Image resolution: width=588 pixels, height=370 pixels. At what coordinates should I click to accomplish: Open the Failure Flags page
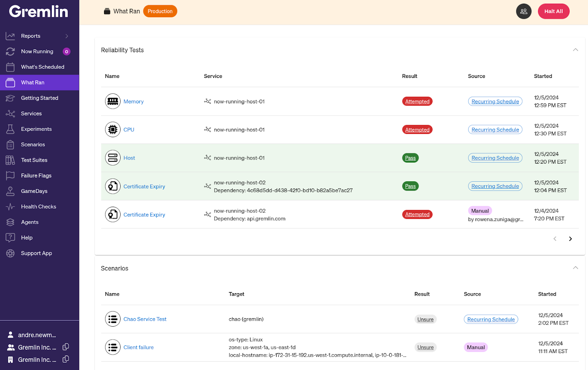pos(40,176)
